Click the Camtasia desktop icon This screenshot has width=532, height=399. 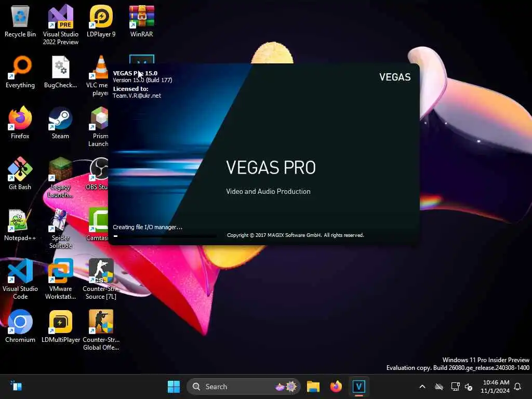tap(98, 224)
